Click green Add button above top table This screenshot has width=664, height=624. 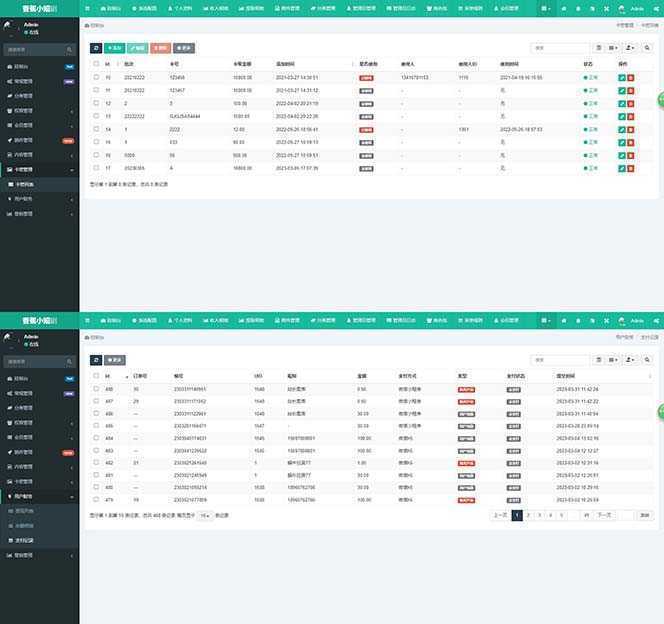114,48
